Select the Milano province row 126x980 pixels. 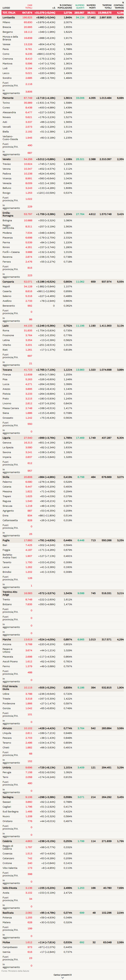(x=6, y=22)
